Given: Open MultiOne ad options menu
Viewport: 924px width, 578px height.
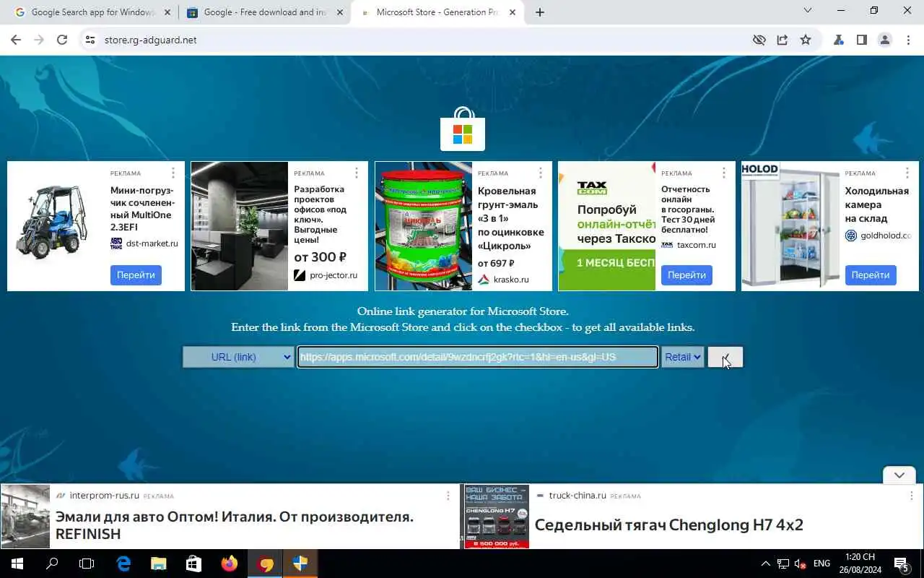Looking at the screenshot, I should pos(173,173).
